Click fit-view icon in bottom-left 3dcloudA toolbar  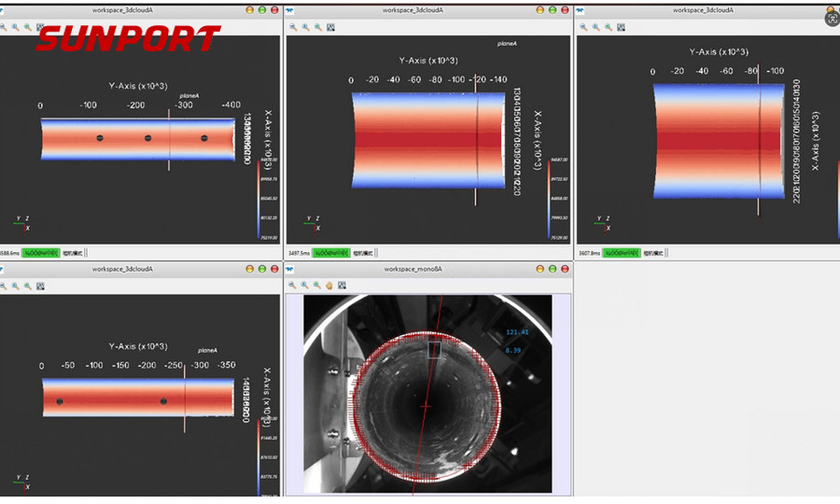[x=40, y=287]
